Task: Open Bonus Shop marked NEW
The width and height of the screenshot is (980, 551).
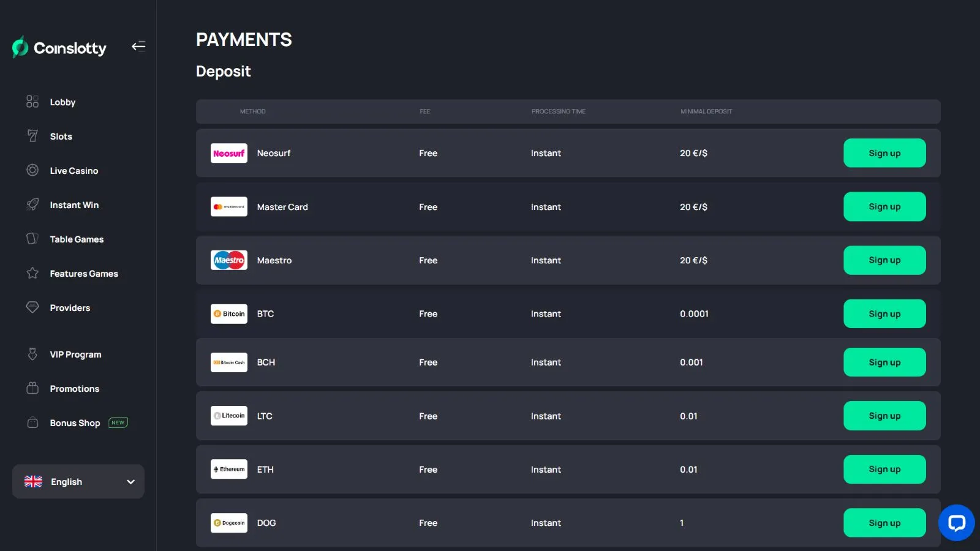Action: [x=75, y=423]
